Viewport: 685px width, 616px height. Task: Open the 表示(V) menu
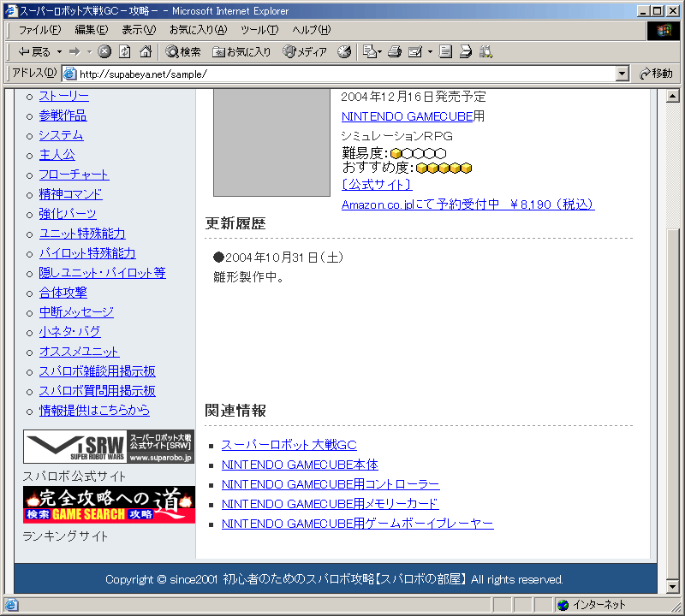[x=139, y=30]
